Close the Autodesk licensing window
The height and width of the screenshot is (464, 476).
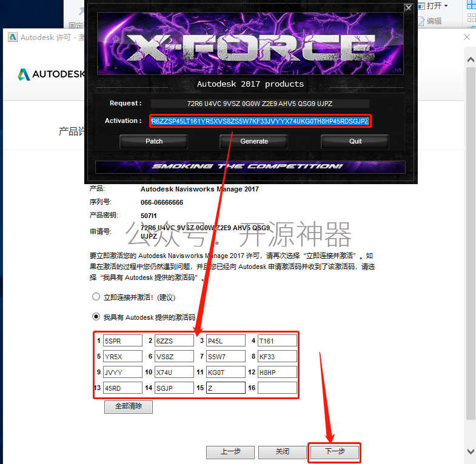pyautogui.click(x=467, y=37)
